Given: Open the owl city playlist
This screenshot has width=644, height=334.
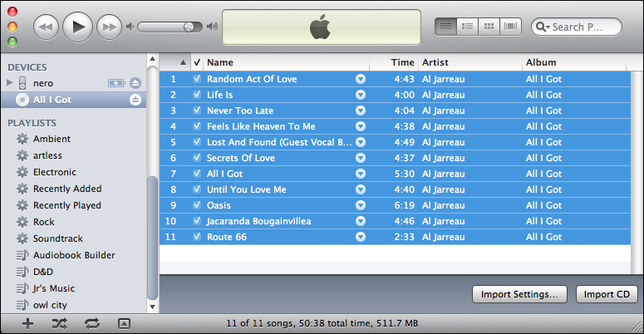Looking at the screenshot, I should click(50, 305).
